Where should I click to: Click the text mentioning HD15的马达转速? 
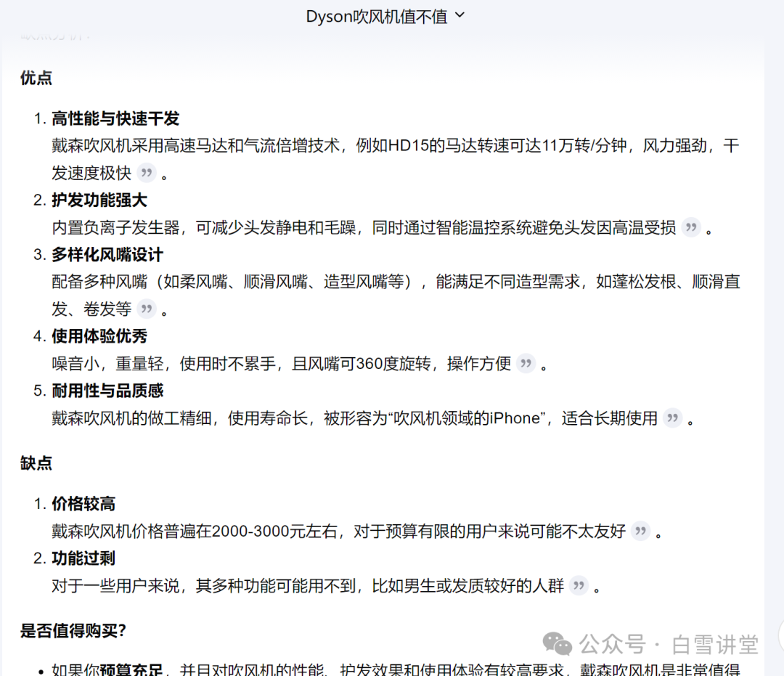point(396,160)
